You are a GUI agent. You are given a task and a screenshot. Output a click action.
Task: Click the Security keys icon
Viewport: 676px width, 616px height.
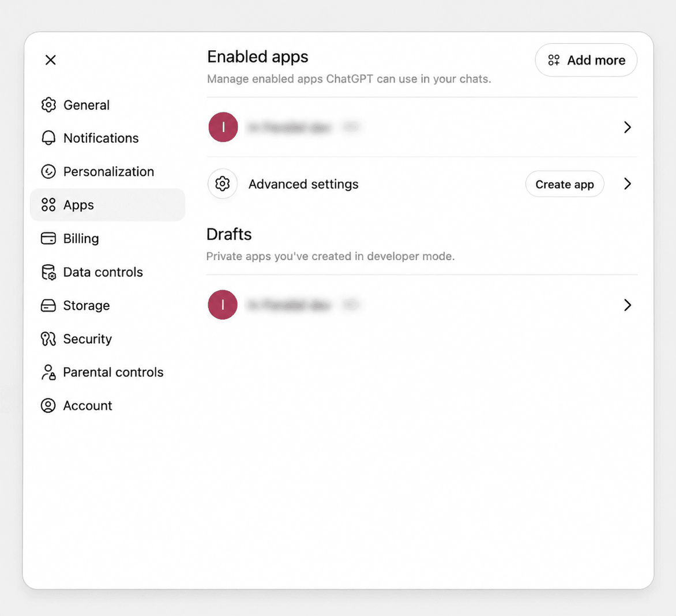pyautogui.click(x=48, y=339)
